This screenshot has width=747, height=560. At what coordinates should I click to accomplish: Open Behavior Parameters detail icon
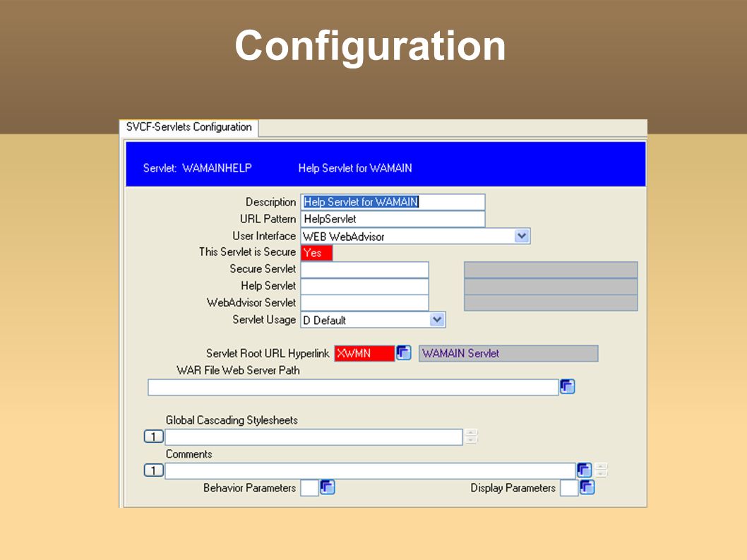pos(328,487)
